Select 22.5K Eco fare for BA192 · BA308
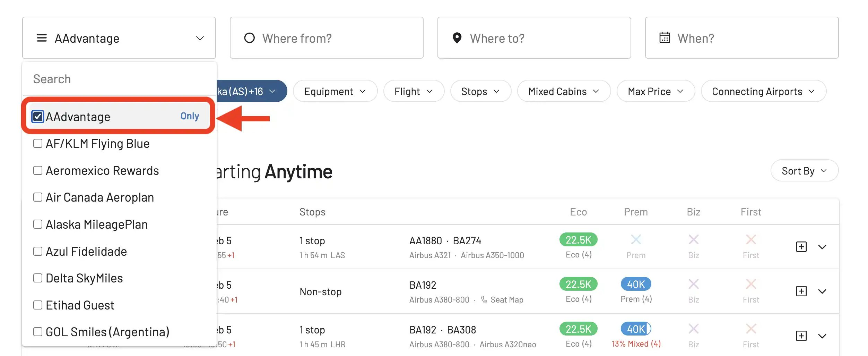The image size is (868, 356). tap(578, 329)
